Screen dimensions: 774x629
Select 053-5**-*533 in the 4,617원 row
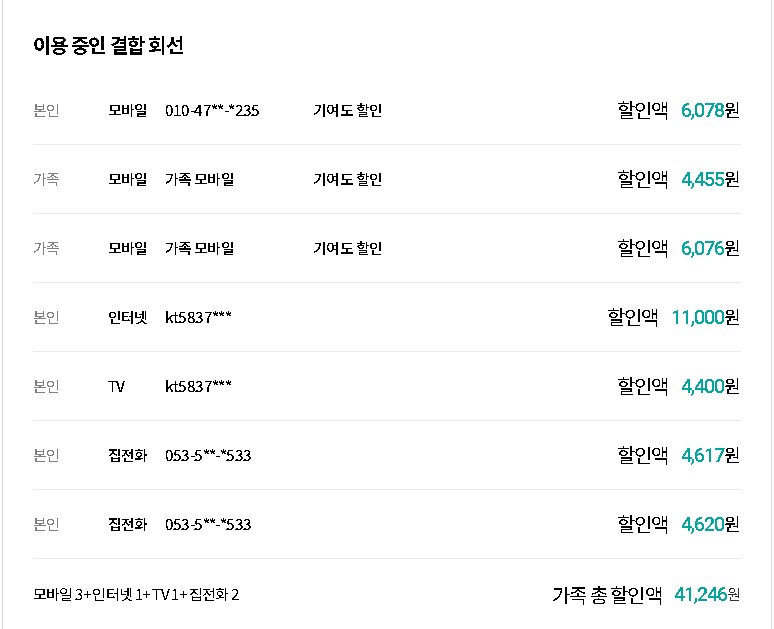208,456
